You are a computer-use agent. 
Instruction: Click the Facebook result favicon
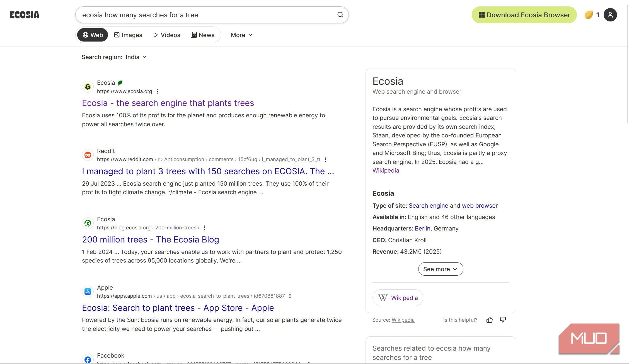point(88,360)
